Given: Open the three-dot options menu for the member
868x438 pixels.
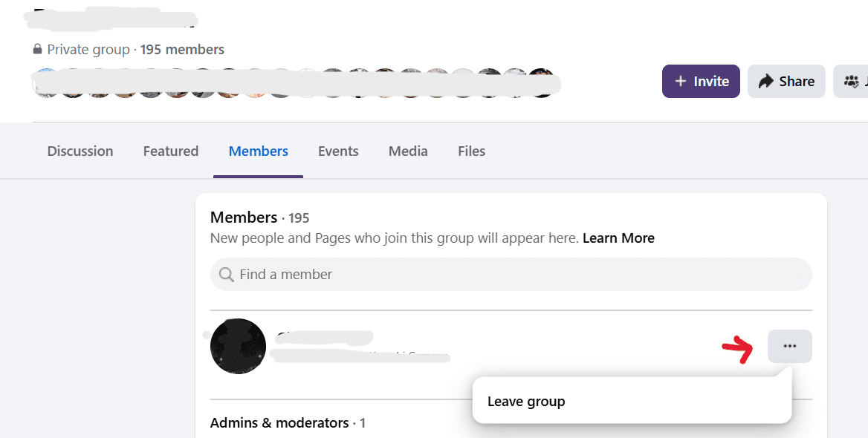Looking at the screenshot, I should coord(789,346).
